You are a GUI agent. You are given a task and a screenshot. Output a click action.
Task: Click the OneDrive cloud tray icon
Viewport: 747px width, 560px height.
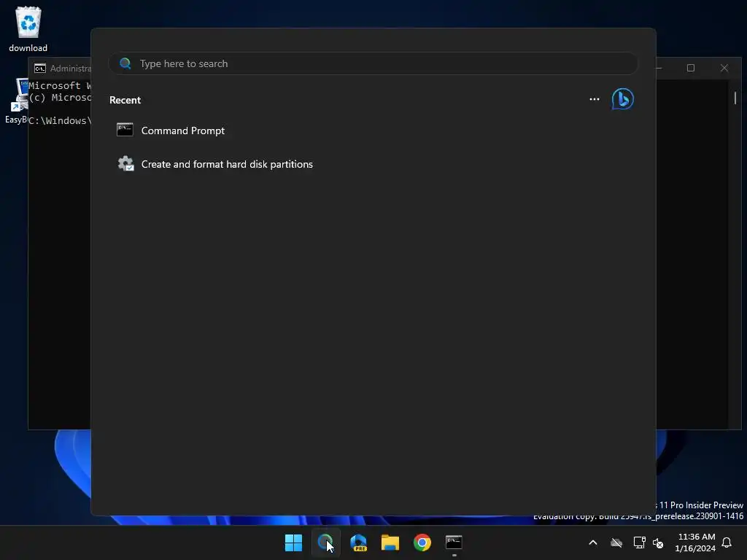coord(616,542)
